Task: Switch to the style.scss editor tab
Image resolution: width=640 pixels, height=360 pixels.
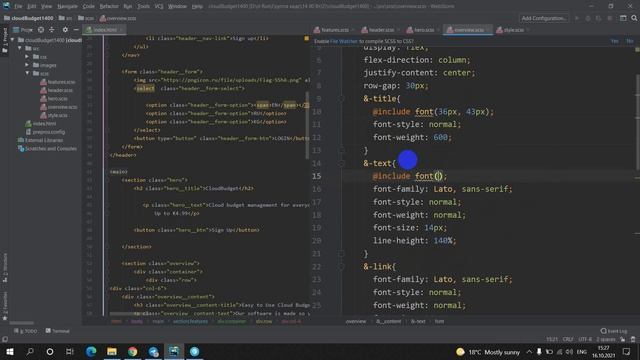Action: coord(513,30)
